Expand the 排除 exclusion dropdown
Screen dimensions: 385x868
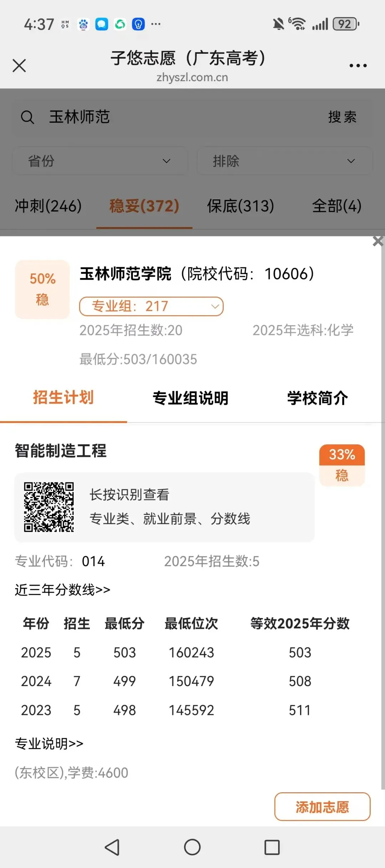click(285, 161)
